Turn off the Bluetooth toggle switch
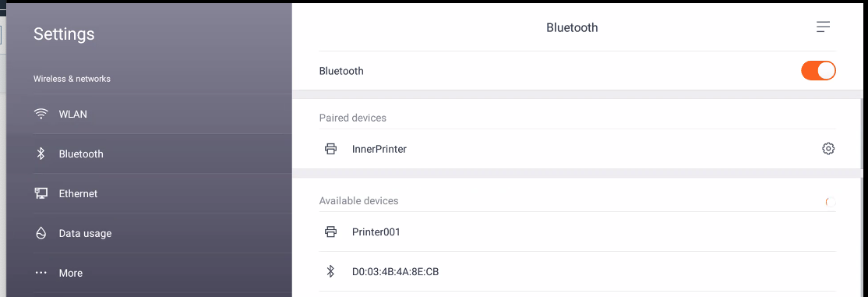 (818, 71)
